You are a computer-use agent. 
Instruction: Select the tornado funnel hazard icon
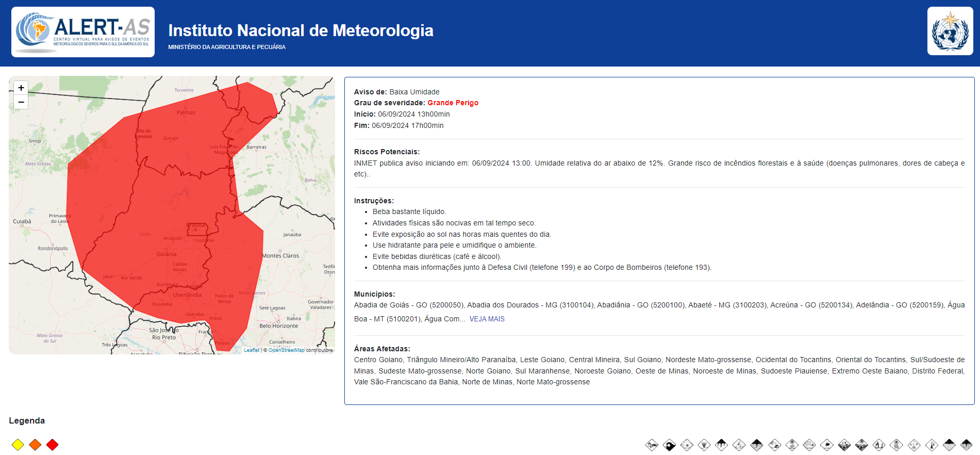click(x=704, y=445)
